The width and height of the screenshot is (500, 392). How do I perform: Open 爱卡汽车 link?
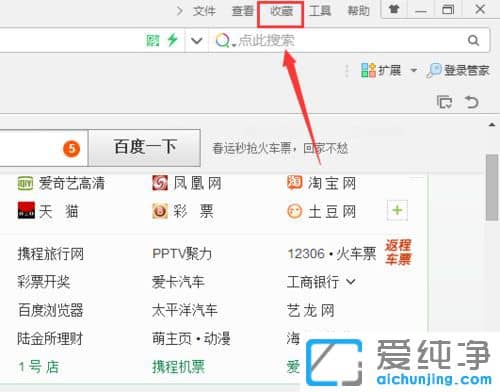178,282
